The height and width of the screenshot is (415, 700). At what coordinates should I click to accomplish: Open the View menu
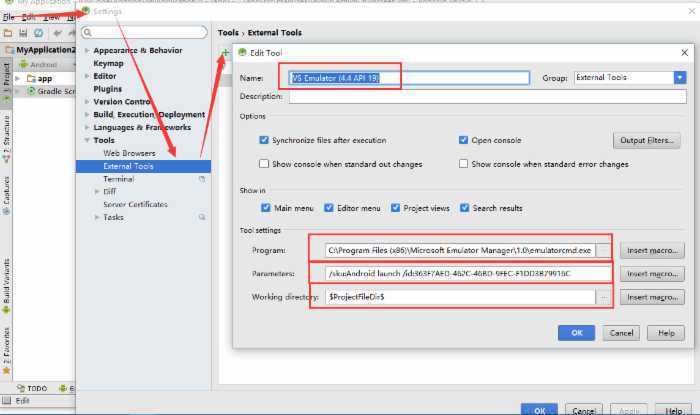click(x=52, y=17)
